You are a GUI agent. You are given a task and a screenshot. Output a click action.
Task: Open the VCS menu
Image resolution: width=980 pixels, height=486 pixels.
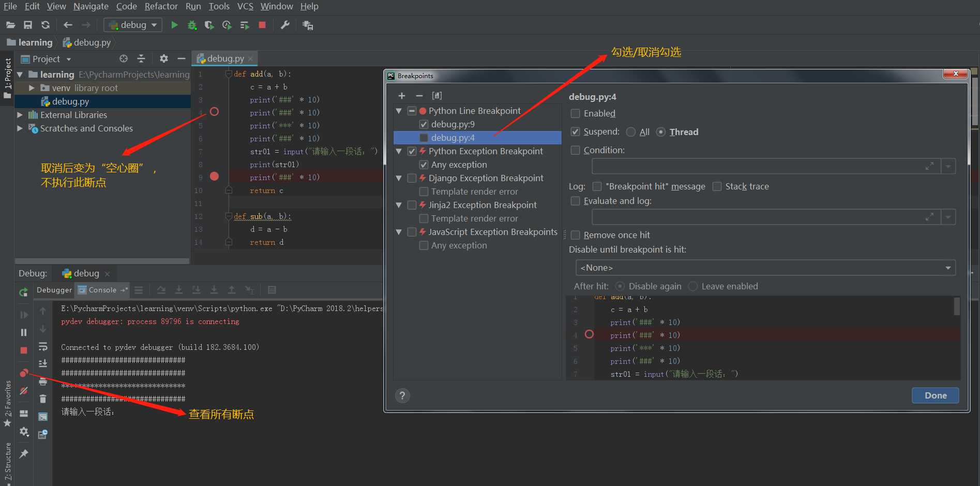pyautogui.click(x=245, y=6)
